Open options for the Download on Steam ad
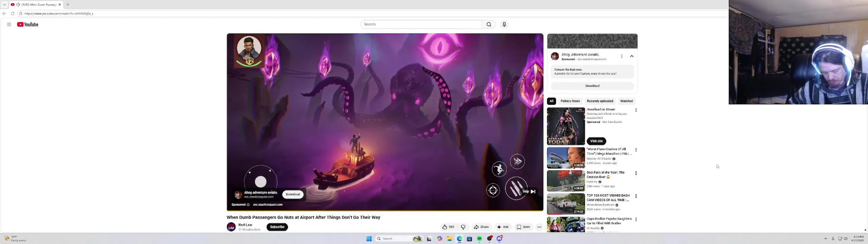The height and width of the screenshot is (244, 868). click(636, 110)
